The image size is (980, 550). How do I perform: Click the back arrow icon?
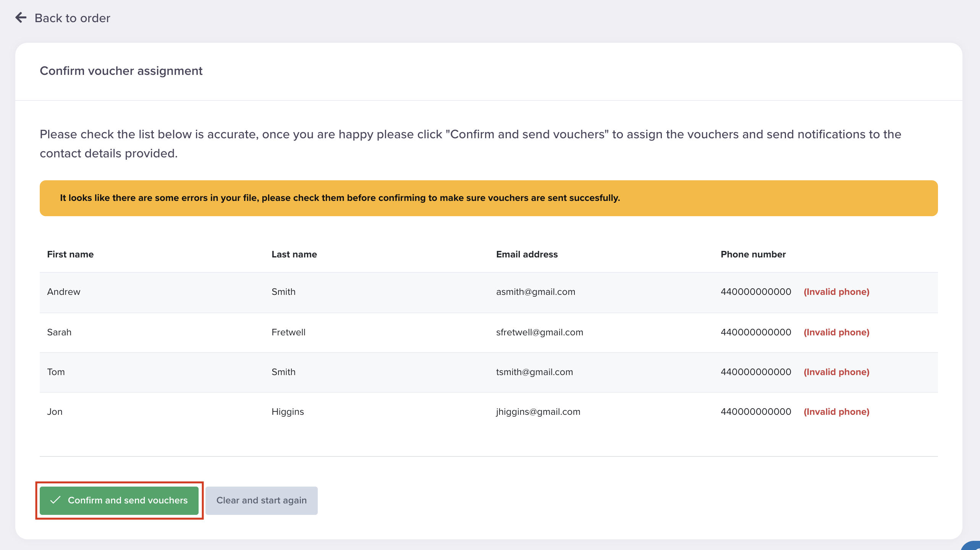tap(21, 18)
